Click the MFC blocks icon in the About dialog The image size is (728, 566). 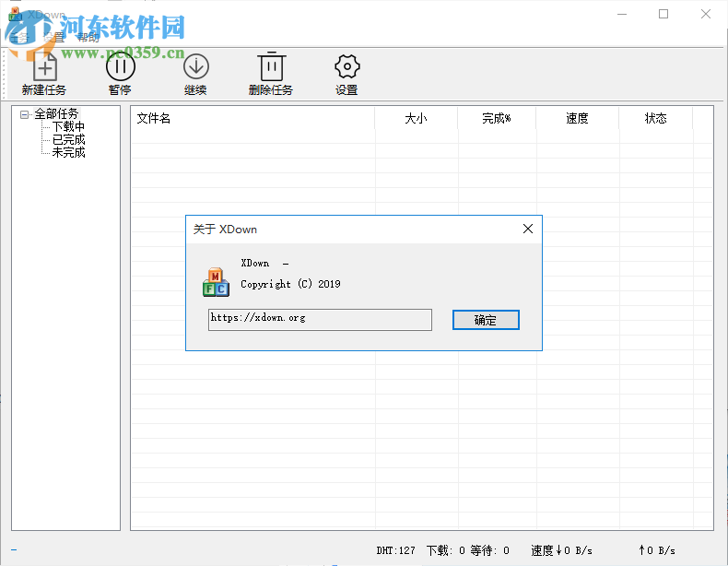(216, 282)
